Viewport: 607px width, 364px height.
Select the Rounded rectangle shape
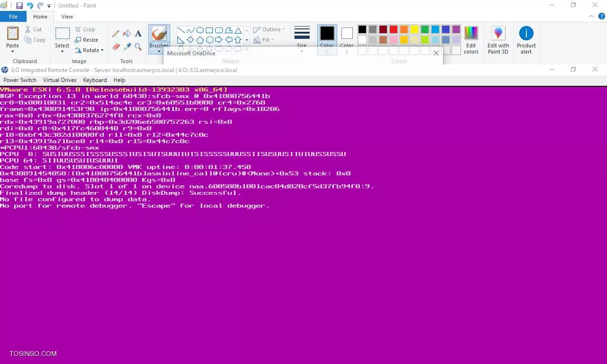219,30
